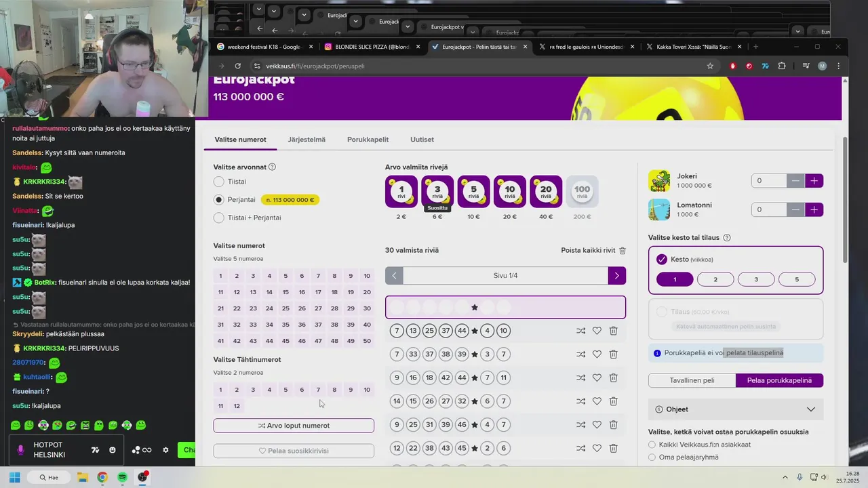Shuffle the row 14 15 26 27 32
The image size is (868, 488).
[580, 401]
